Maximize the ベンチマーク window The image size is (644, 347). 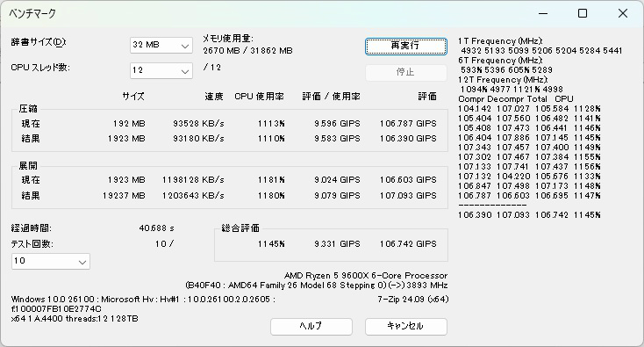(583, 13)
